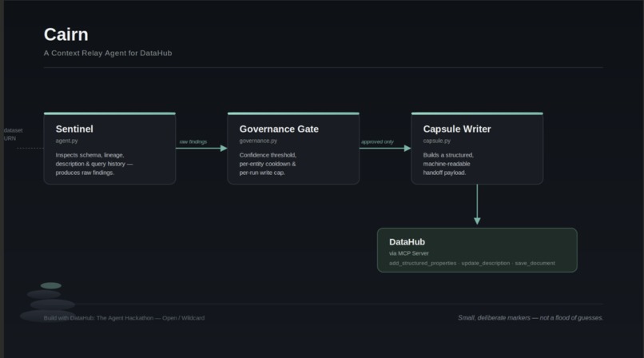Click the "approved only" arrow label
The image size is (644, 358).
click(377, 141)
